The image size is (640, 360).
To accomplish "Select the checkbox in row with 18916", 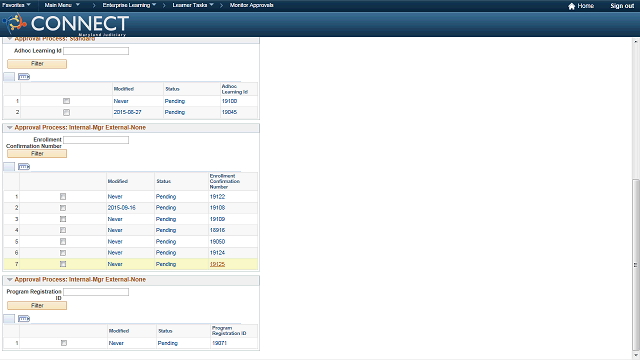I will pos(63,230).
